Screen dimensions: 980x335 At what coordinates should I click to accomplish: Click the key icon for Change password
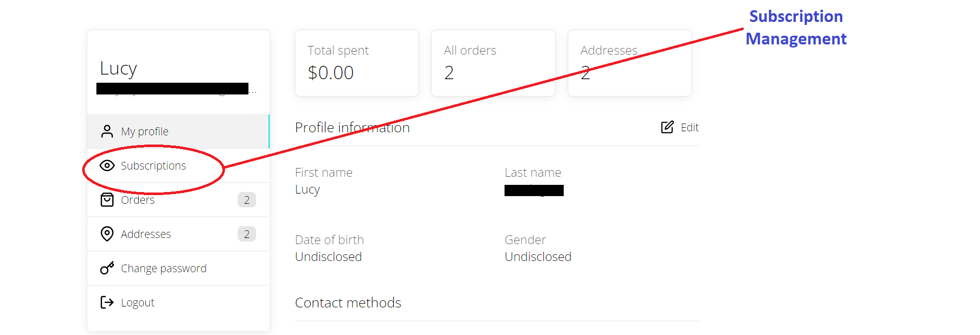coord(107,268)
